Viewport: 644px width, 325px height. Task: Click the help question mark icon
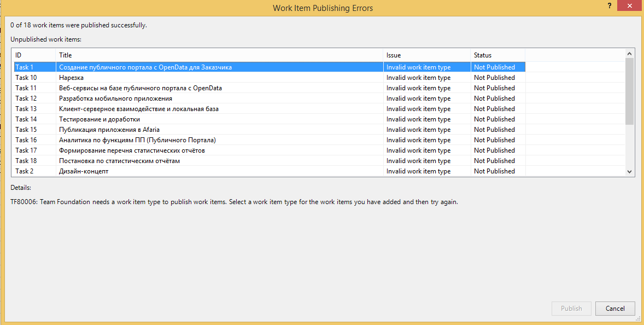click(609, 5)
